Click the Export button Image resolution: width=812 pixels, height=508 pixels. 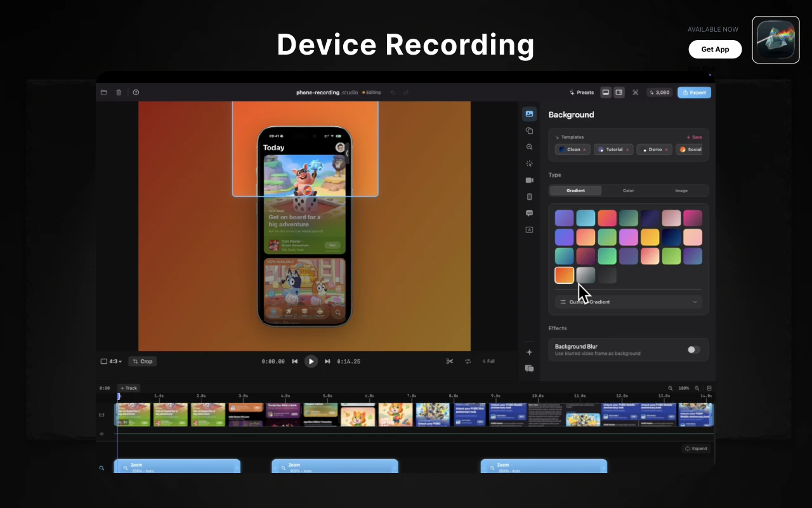(x=694, y=93)
